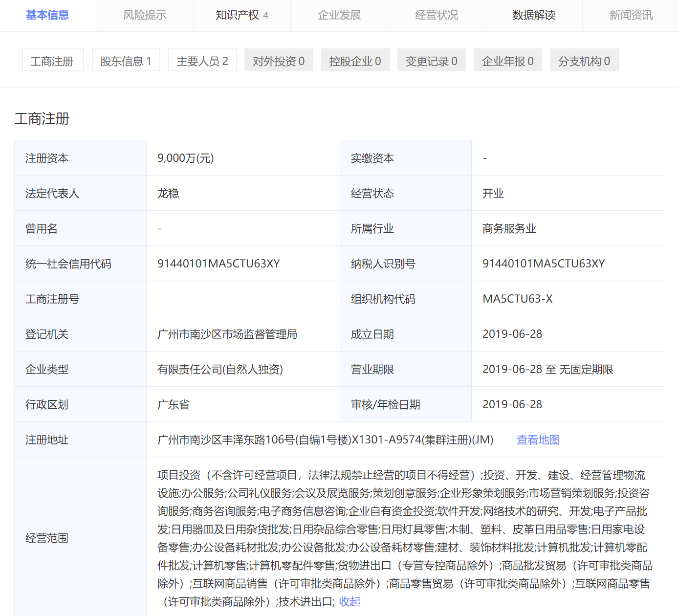Click the 工商注册 sub-section button
This screenshot has width=678, height=616.
(52, 61)
